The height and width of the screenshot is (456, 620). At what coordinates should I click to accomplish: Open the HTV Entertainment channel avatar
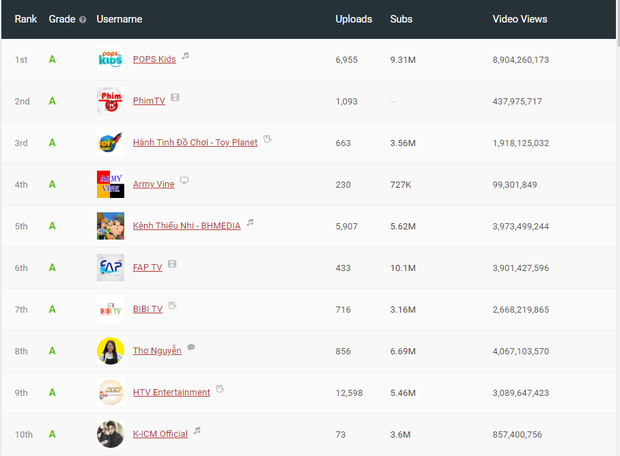point(110,393)
